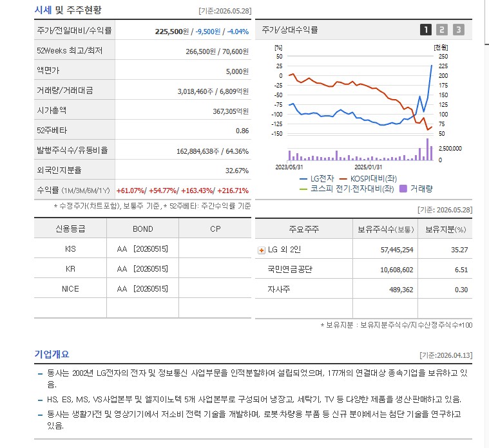The image size is (489, 448).
Task: Click the 35.27 ownership percentage
Action: (459, 250)
